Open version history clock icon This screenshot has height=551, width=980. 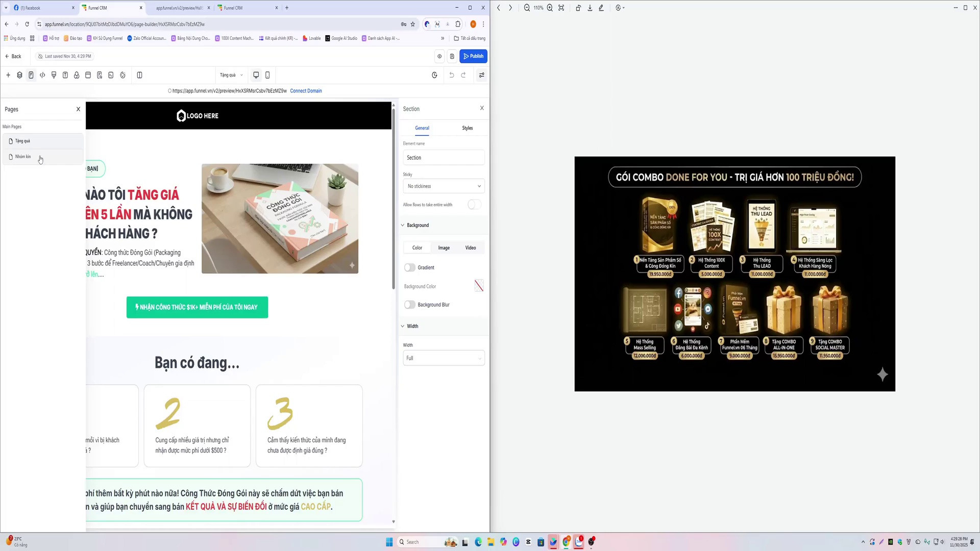434,75
